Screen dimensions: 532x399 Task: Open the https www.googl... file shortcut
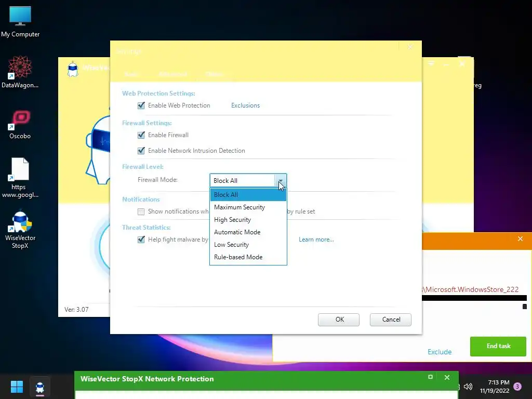click(20, 178)
